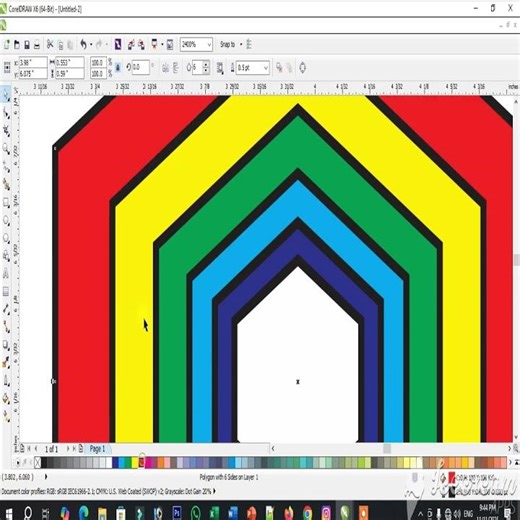Viewport: 520px width, 520px height.
Task: Select the Connector tool
Action: point(6,328)
